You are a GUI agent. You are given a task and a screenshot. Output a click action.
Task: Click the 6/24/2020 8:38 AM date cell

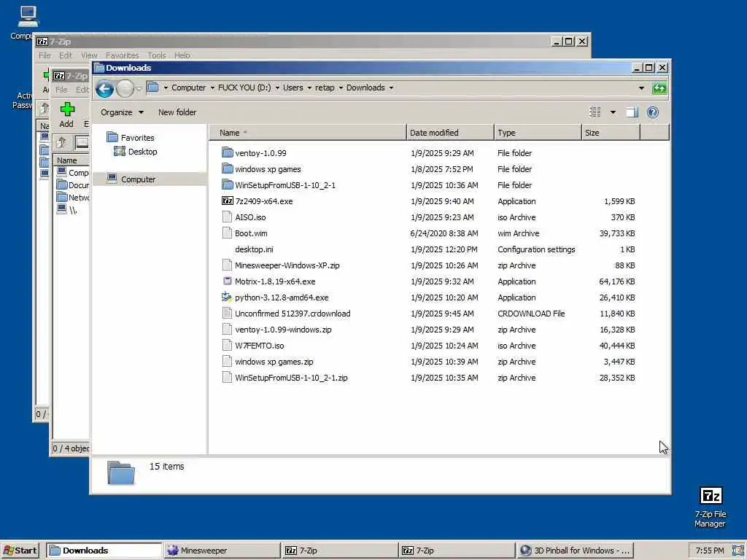(444, 233)
